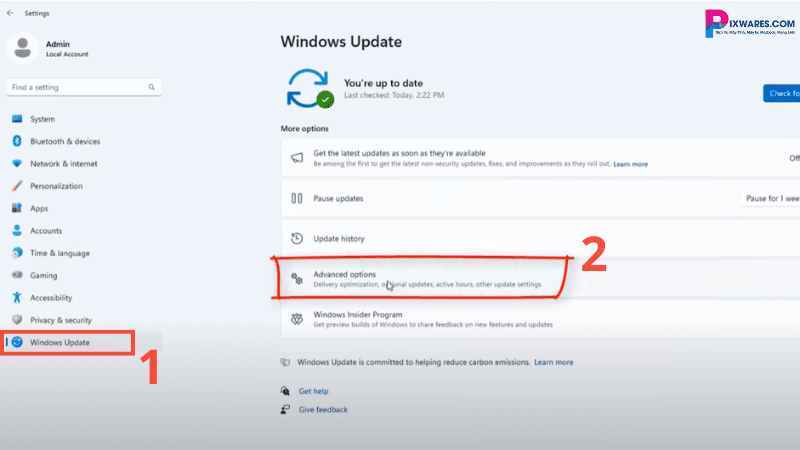This screenshot has width=800, height=450.
Task: Open Gaming settings
Action: [43, 275]
